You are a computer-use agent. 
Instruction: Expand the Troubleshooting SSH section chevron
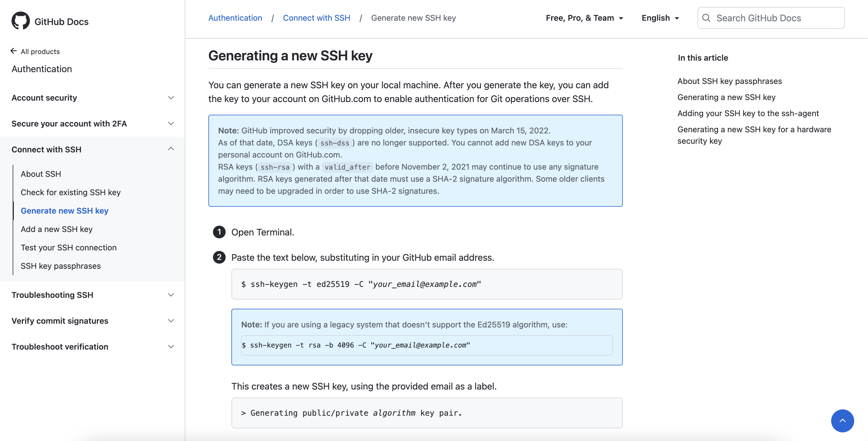tap(171, 295)
